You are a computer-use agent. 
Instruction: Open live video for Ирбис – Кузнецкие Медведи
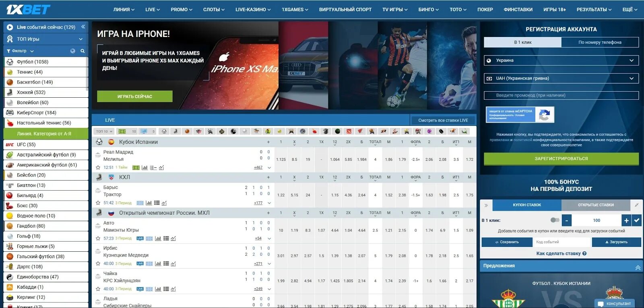[140, 264]
